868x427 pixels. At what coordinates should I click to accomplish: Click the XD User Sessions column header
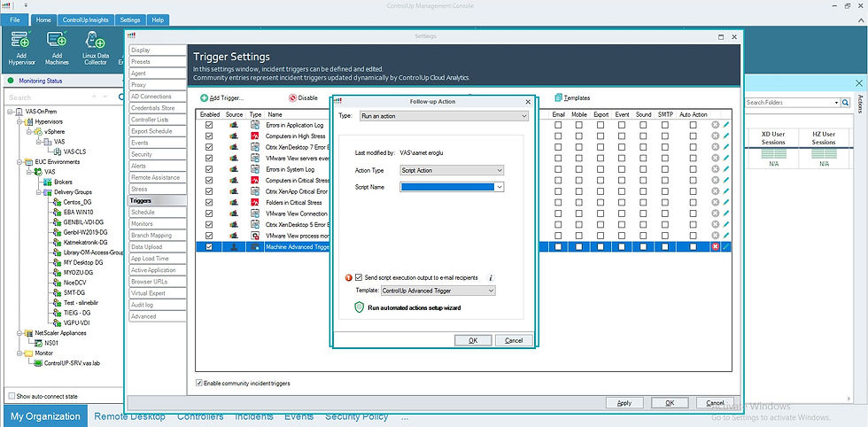pos(772,138)
